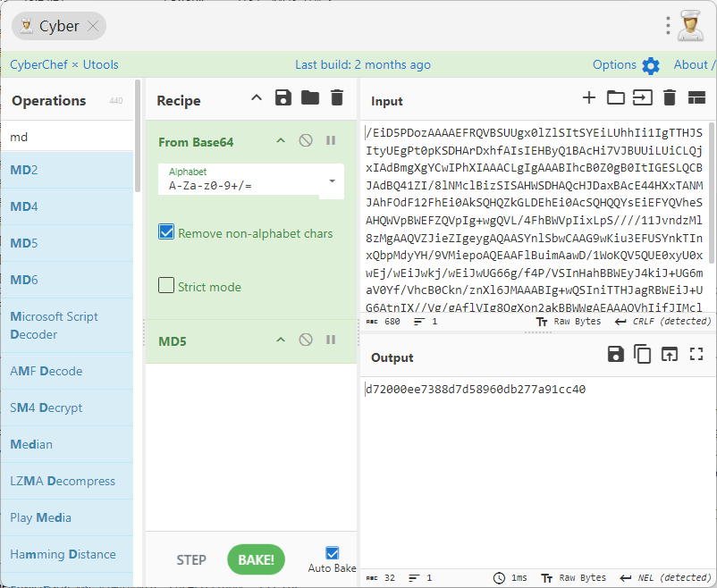Toggle the Auto Bake checkbox
The height and width of the screenshot is (588, 717).
[333, 553]
